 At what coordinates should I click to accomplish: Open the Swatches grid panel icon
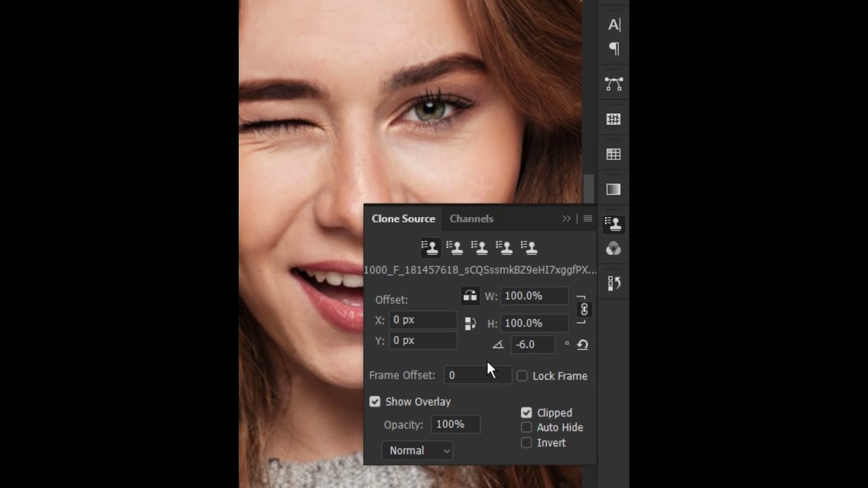click(x=614, y=155)
